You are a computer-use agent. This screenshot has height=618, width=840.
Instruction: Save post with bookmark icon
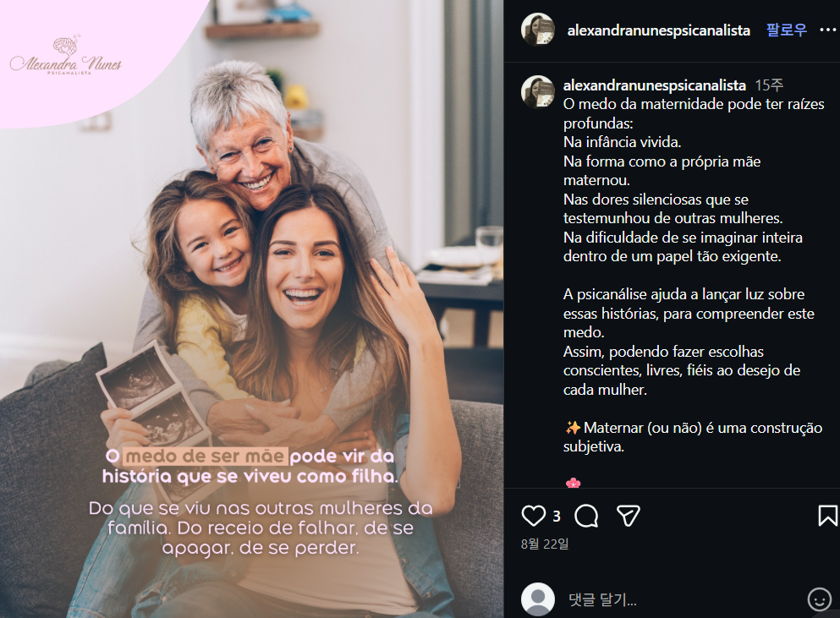[x=827, y=516]
